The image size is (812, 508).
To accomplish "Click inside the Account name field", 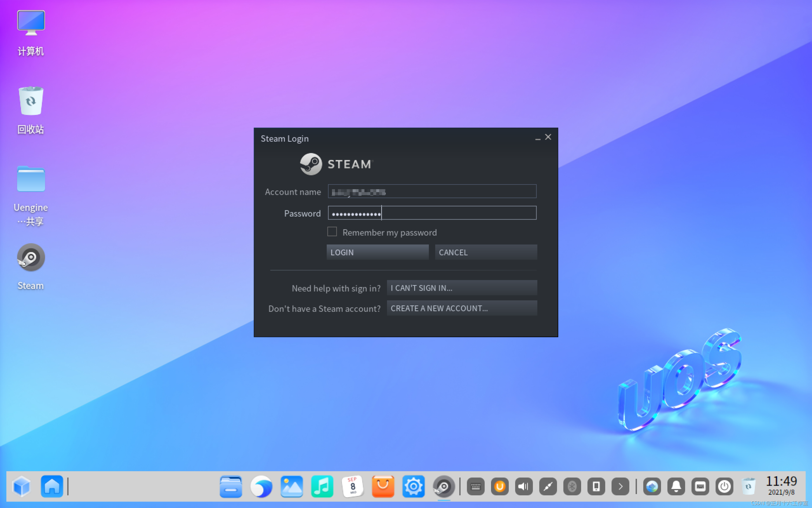I will pyautogui.click(x=432, y=192).
